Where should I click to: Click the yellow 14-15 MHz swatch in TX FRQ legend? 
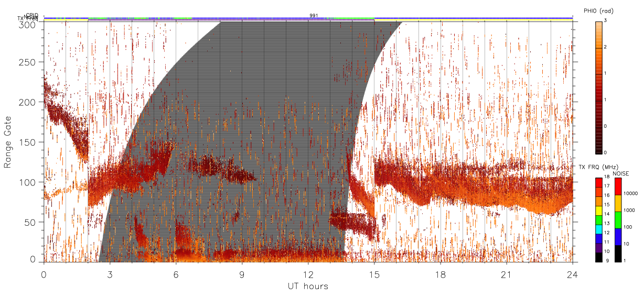(598, 211)
